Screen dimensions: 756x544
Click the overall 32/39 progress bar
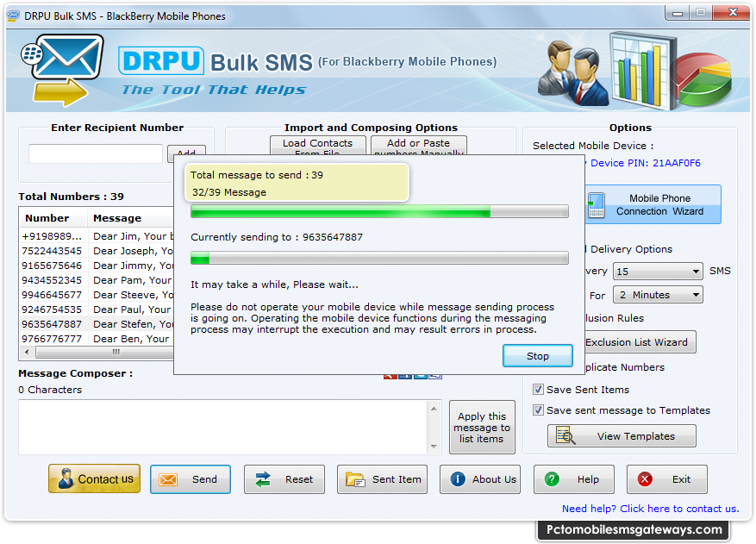click(x=379, y=211)
